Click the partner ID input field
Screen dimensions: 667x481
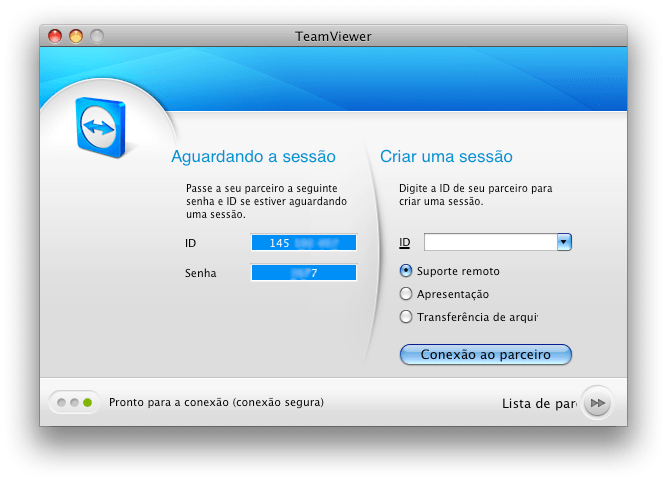490,242
